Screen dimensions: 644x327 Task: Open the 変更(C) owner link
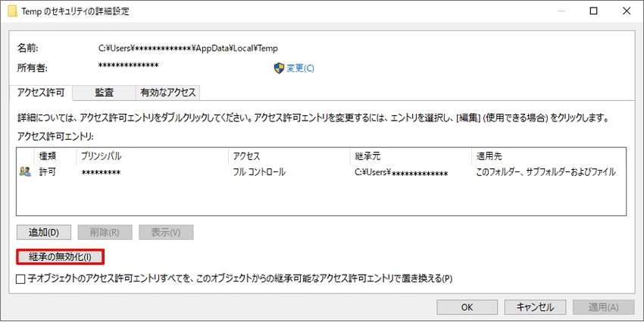[300, 68]
